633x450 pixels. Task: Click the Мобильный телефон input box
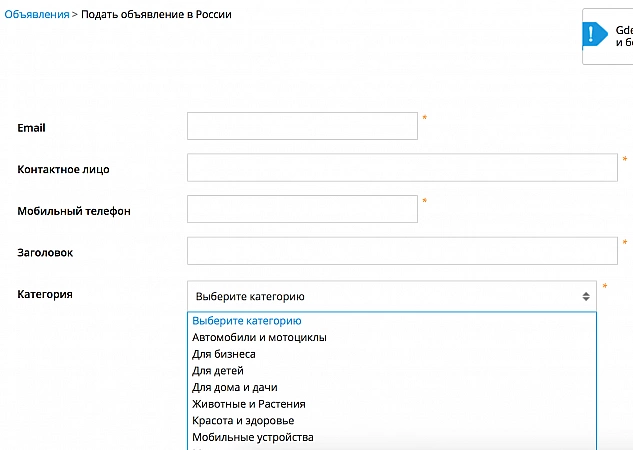pos(302,209)
